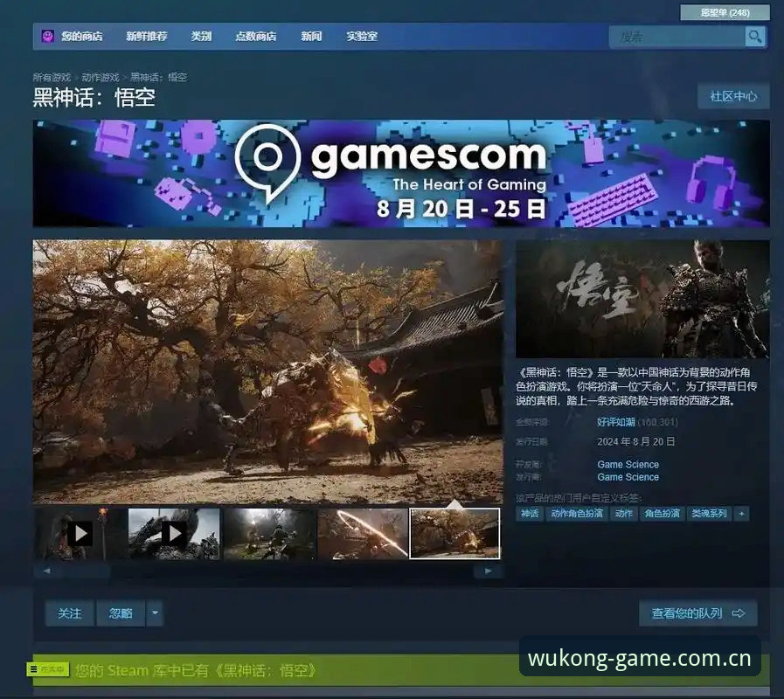Click the thumbnail strip horizontal scrollbar

pos(267,571)
